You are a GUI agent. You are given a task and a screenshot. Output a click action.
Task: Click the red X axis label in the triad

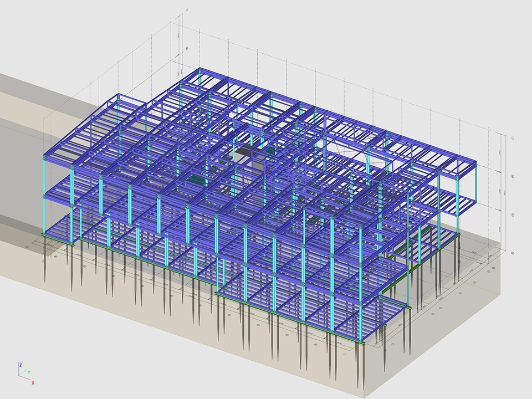coord(33,383)
